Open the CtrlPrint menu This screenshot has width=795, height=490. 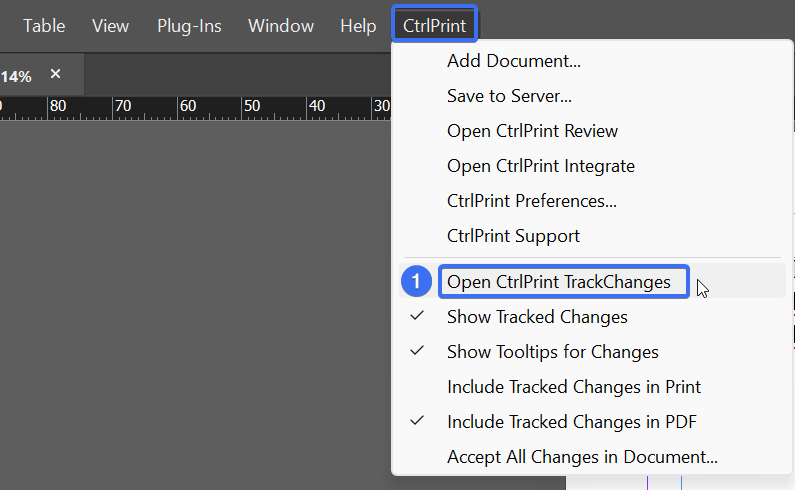point(435,25)
